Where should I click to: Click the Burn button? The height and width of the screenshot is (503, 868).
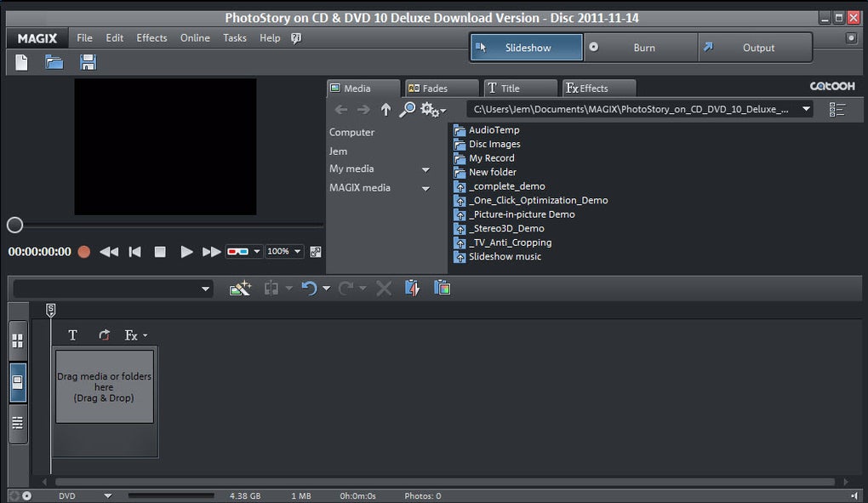pyautogui.click(x=643, y=48)
